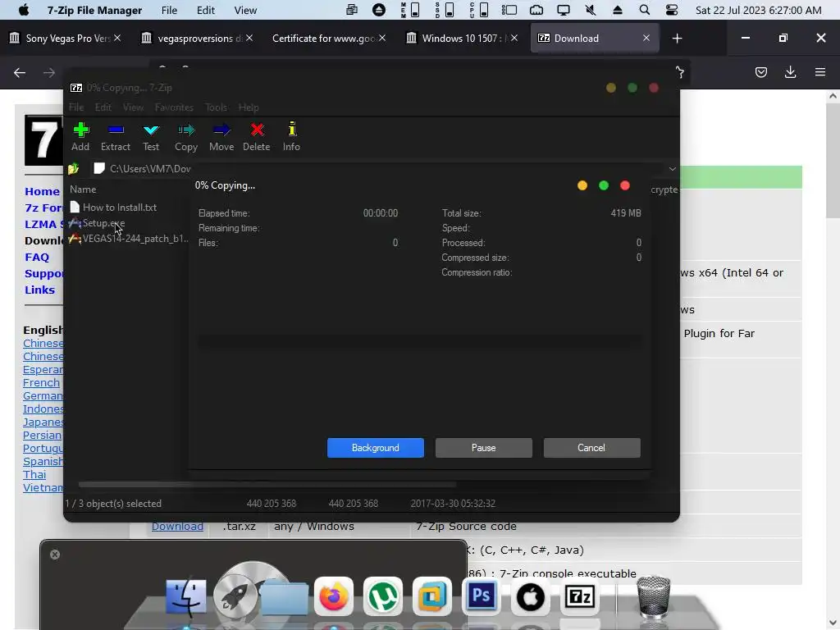Open Spotlight search magnifier in menu bar
The image size is (840, 630).
pos(645,10)
